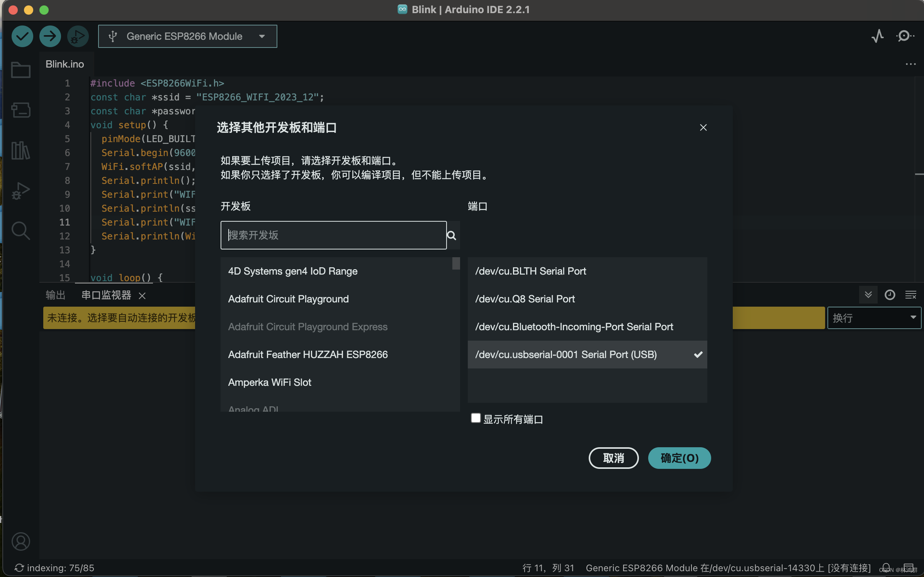Viewport: 924px width, 577px height.
Task: Close the board and port dialog
Action: click(x=703, y=127)
